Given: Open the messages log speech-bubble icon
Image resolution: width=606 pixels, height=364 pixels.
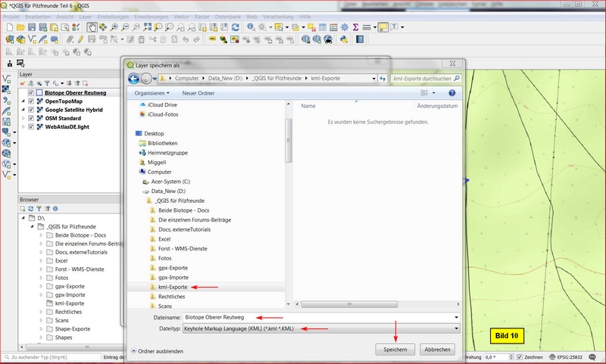Looking at the screenshot, I should pos(592,357).
